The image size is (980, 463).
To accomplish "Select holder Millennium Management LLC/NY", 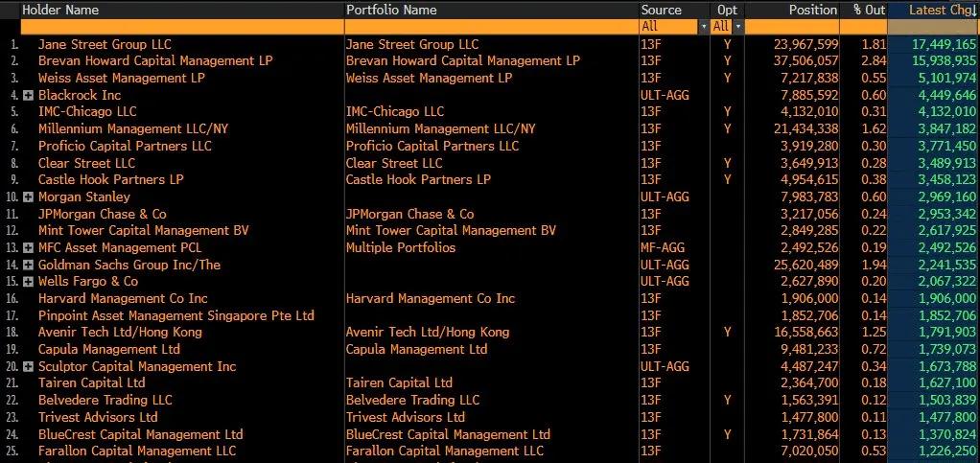I will (133, 128).
